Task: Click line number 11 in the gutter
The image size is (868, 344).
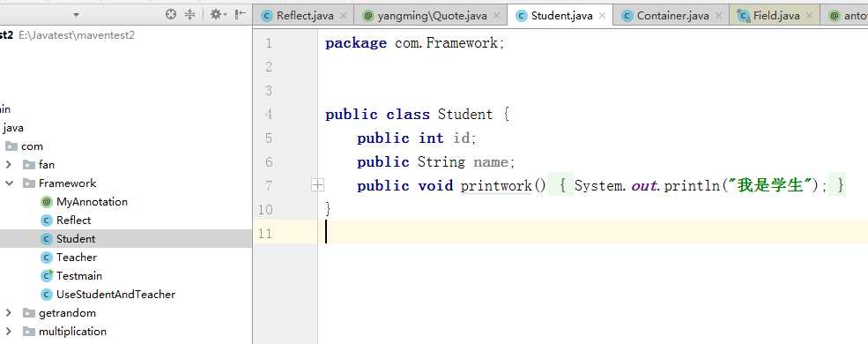Action: 265,233
